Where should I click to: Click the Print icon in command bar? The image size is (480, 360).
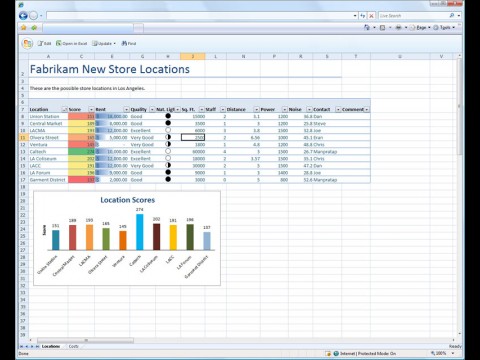pyautogui.click(x=398, y=28)
